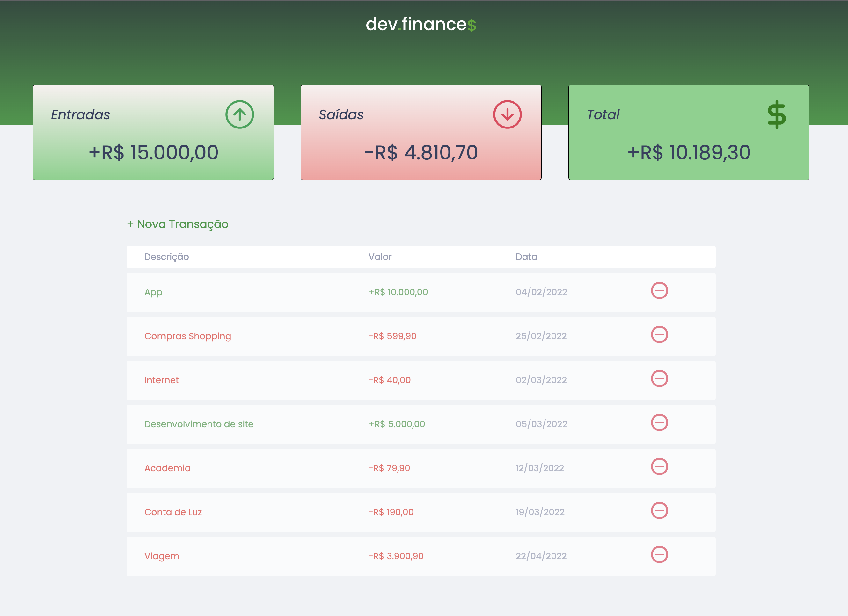Select the Data column header
Screen dimensions: 848x616
point(526,257)
